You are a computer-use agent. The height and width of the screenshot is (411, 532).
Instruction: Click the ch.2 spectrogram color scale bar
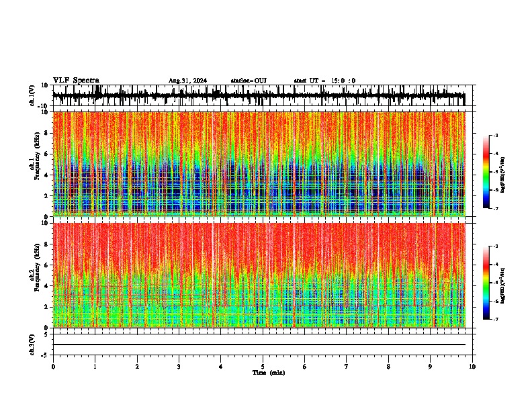[486, 283]
